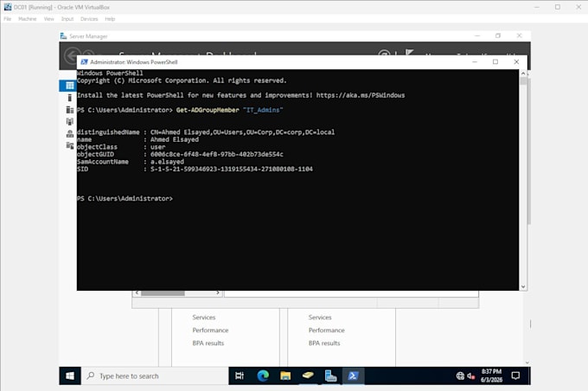Switch to Server Manager on the taskbar
The image size is (588, 391).
click(x=330, y=375)
